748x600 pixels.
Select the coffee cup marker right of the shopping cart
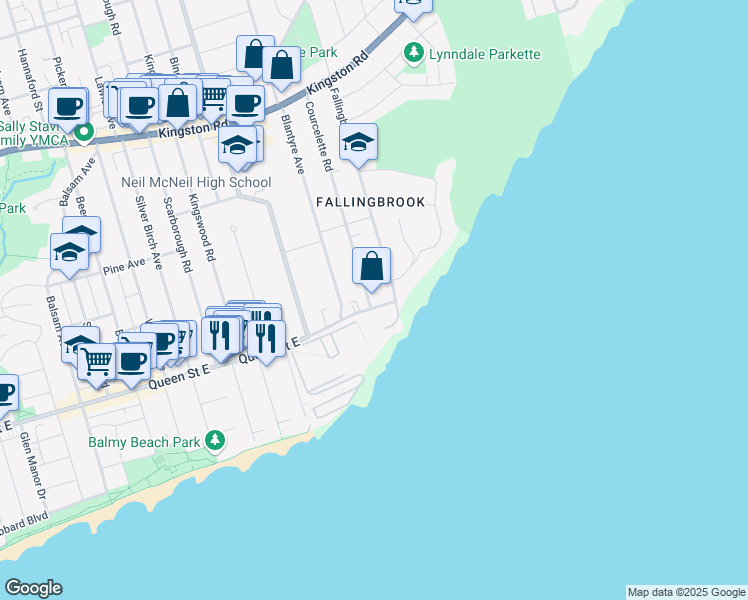tap(245, 107)
